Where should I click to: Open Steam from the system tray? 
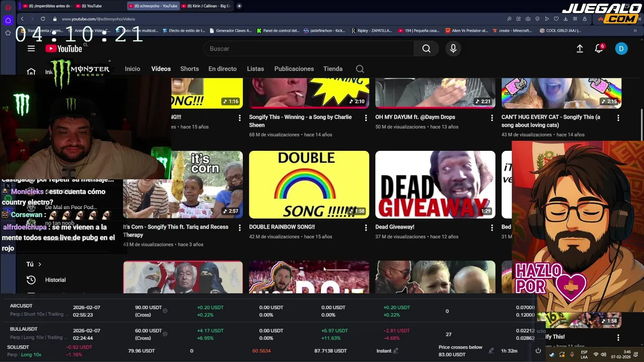[552, 354]
